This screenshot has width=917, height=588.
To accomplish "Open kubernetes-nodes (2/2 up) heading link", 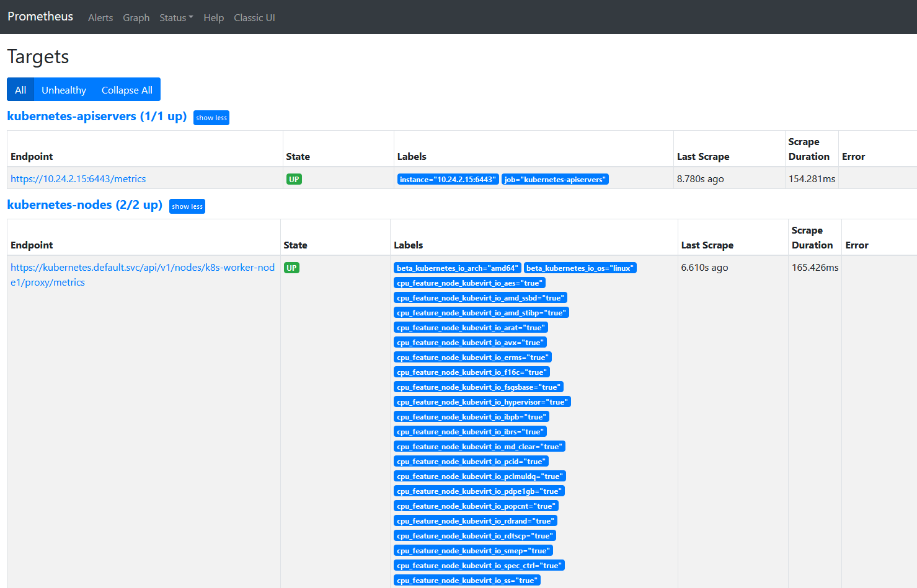I will point(84,205).
